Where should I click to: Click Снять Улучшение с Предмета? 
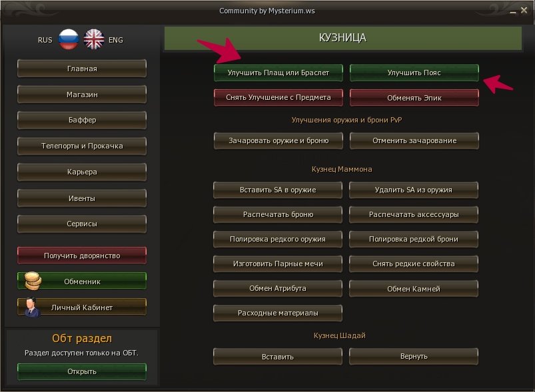(x=278, y=97)
